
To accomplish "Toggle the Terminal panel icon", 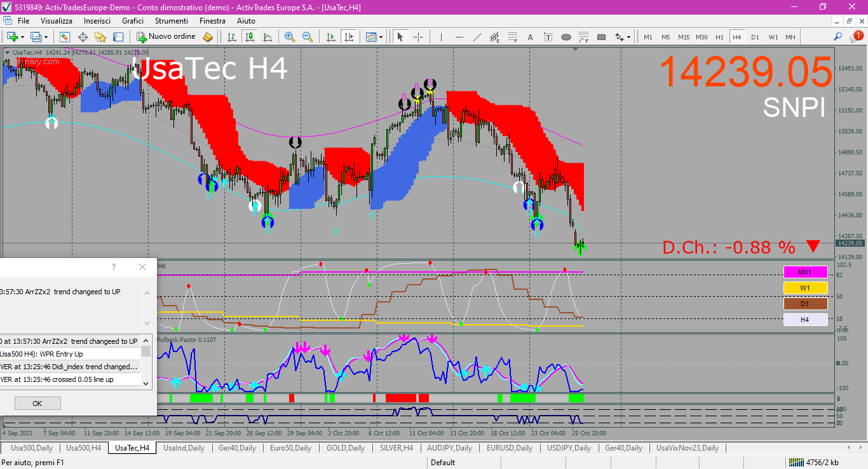I will tap(118, 37).
